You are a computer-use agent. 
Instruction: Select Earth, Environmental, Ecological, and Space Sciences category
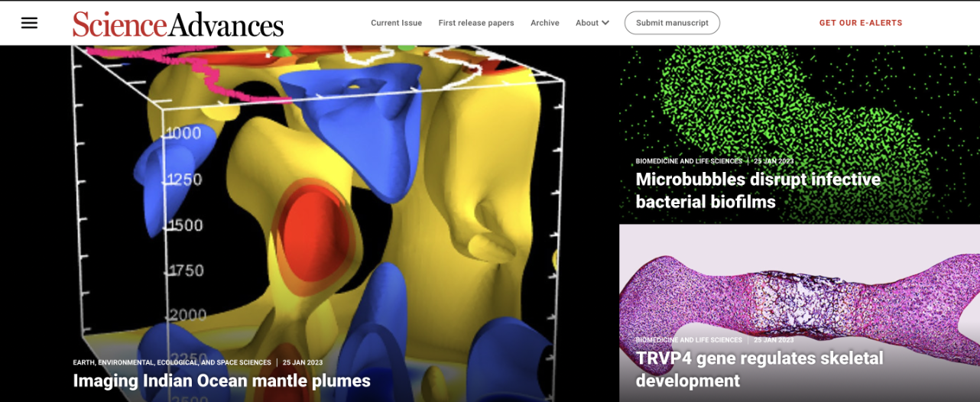click(x=172, y=362)
